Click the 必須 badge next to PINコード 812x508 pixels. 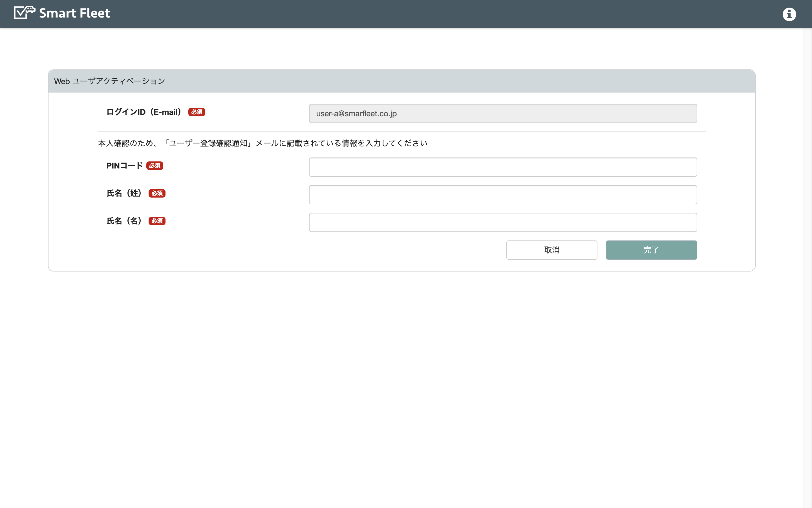[x=155, y=166]
